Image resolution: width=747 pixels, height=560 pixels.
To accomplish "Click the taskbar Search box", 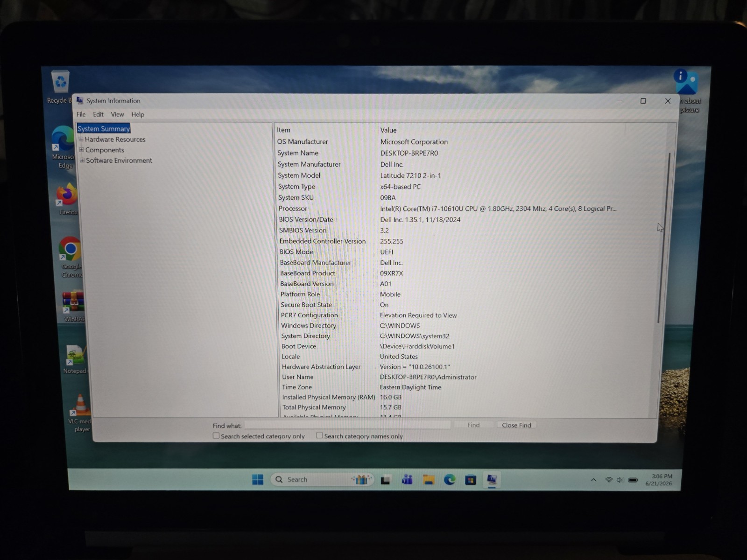I will click(322, 479).
